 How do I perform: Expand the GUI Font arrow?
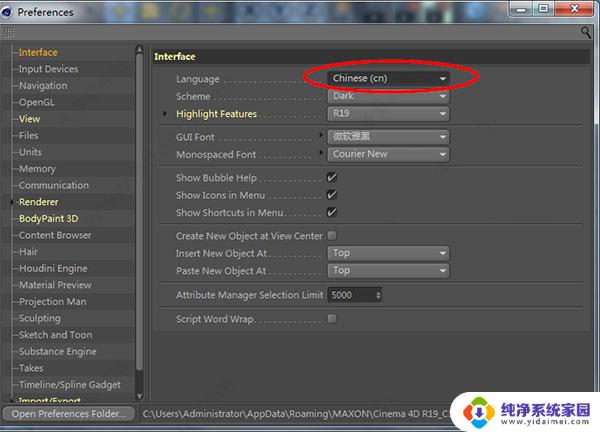321,135
